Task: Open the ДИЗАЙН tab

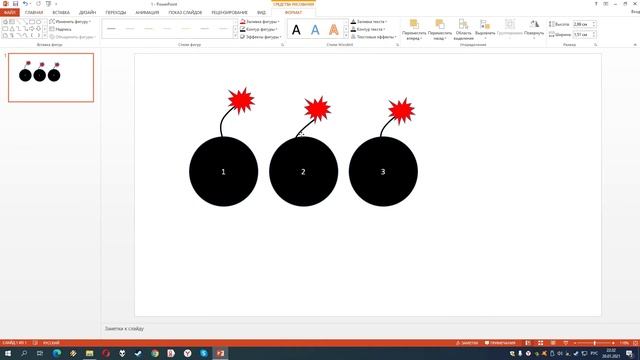Action: pos(87,13)
